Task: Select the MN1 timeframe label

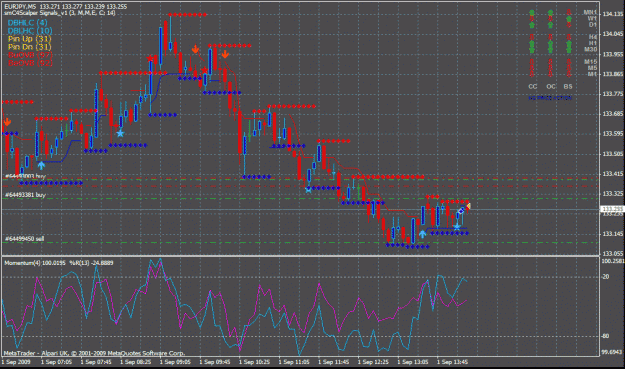Action: click(x=590, y=12)
